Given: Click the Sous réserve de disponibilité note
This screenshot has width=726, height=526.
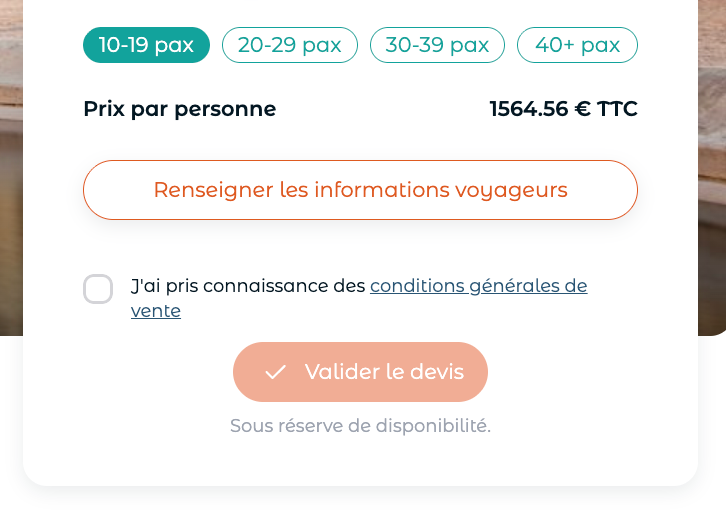Looking at the screenshot, I should [360, 426].
